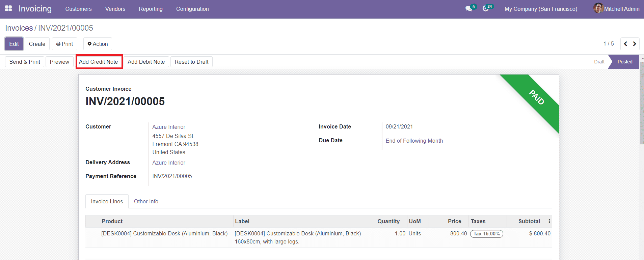Open the Configuration menu
This screenshot has width=644, height=260.
[x=192, y=9]
